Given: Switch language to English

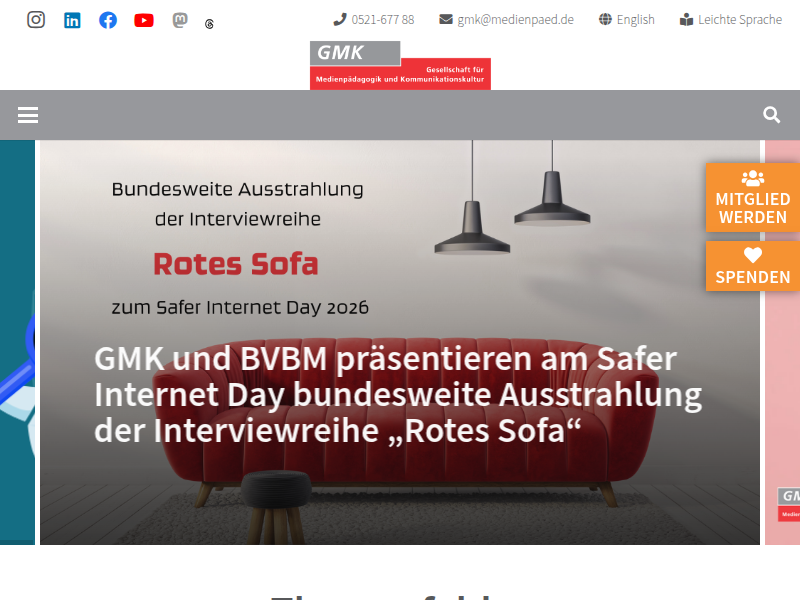Looking at the screenshot, I should point(627,20).
